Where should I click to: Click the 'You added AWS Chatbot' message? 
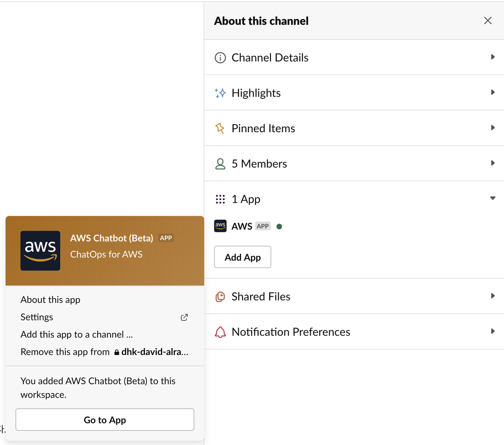98,388
